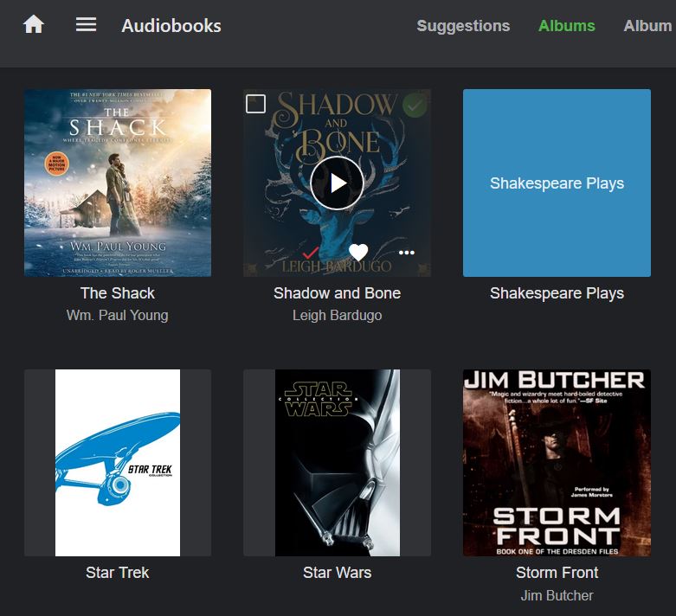Click the Star Wars title link

338,573
